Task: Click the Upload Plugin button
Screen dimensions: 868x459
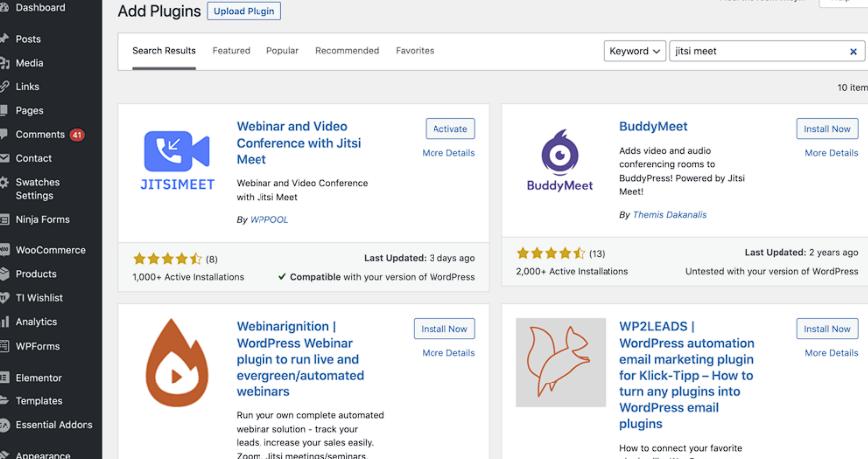Action: tap(245, 11)
